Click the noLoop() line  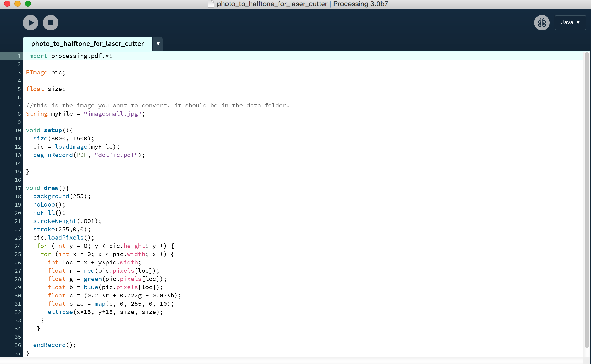[49, 204]
